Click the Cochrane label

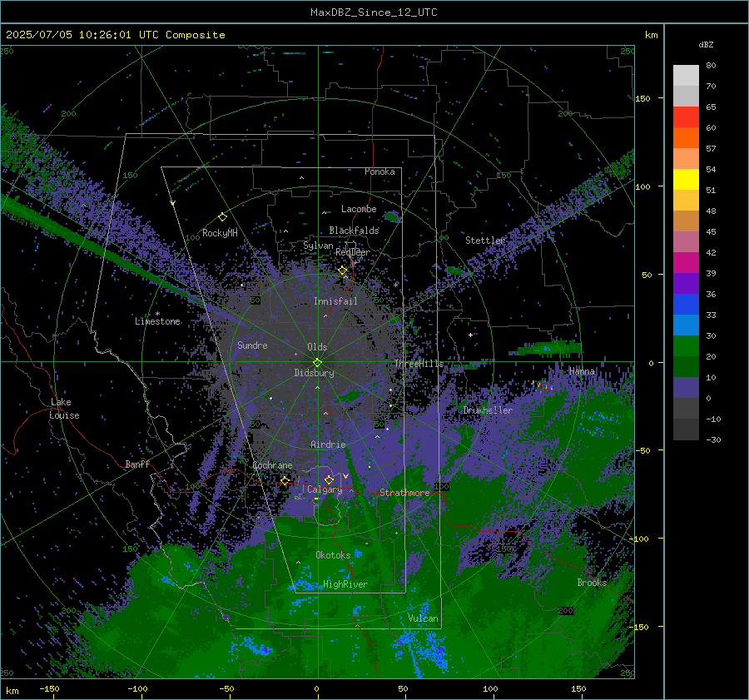(272, 465)
